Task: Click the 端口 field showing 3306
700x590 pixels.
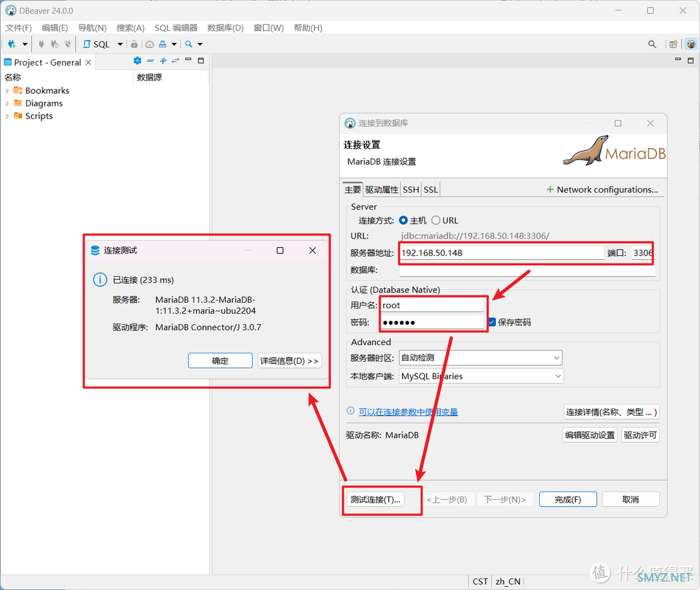Action: coord(643,253)
